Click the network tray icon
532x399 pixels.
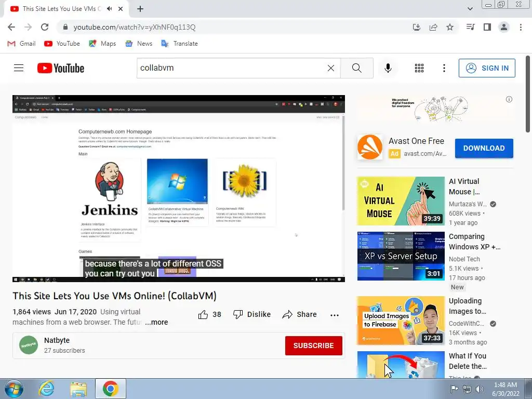[x=467, y=389]
